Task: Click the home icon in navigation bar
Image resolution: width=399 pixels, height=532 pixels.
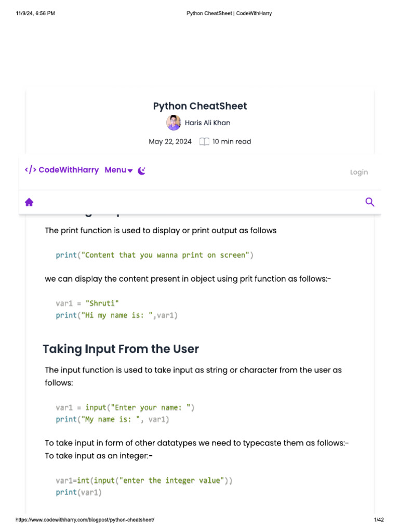Action: click(29, 202)
